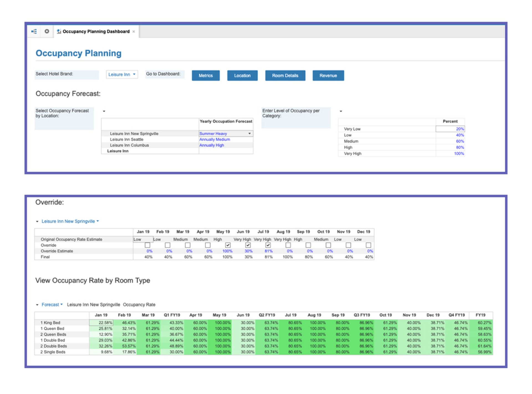
Task: Enable the Jan 19 override checkbox
Action: coord(147,245)
